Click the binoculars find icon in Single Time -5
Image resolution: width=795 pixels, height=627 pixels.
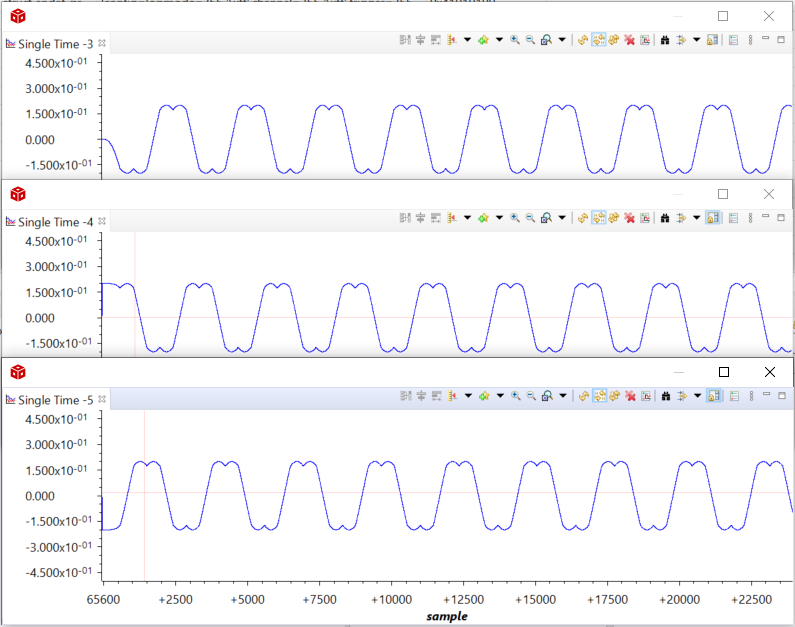[x=664, y=397]
